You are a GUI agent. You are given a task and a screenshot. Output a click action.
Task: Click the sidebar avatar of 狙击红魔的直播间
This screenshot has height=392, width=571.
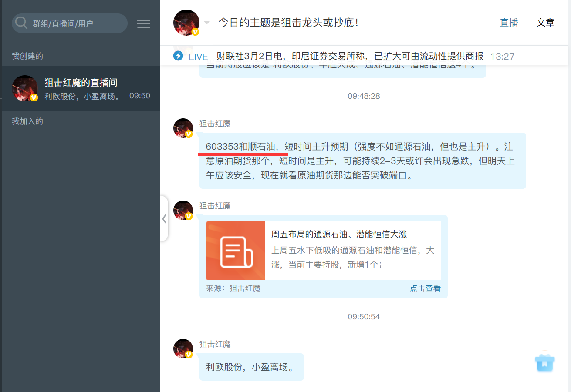click(25, 88)
